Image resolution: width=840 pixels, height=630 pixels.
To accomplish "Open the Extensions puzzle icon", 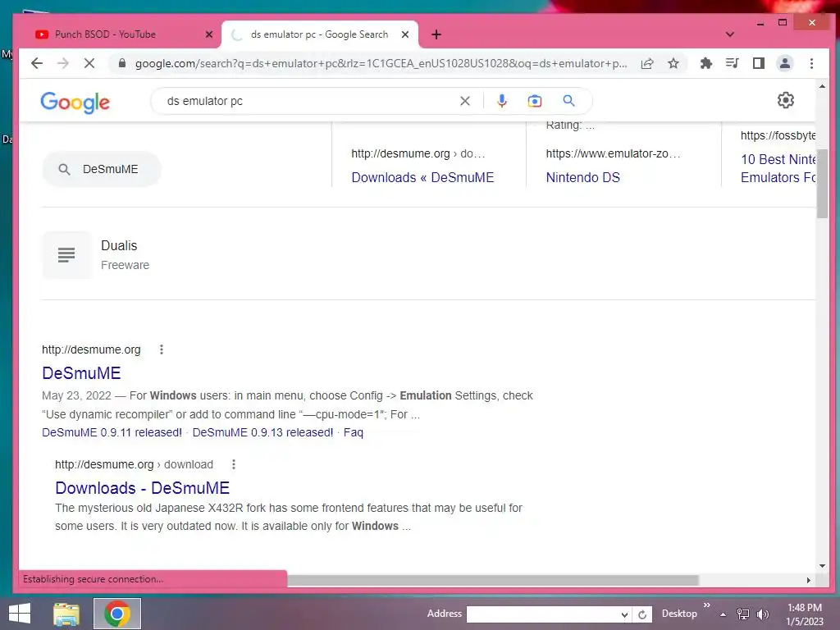I will point(706,63).
